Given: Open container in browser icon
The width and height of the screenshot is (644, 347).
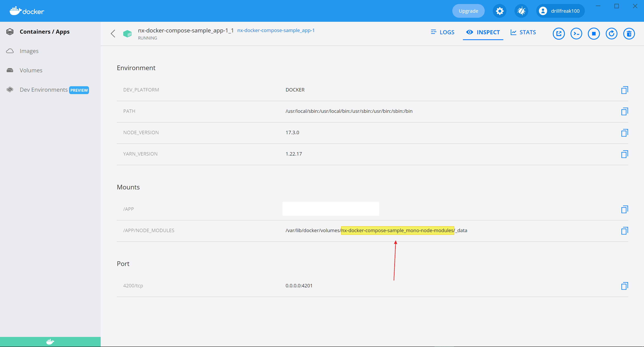Looking at the screenshot, I should [x=558, y=33].
